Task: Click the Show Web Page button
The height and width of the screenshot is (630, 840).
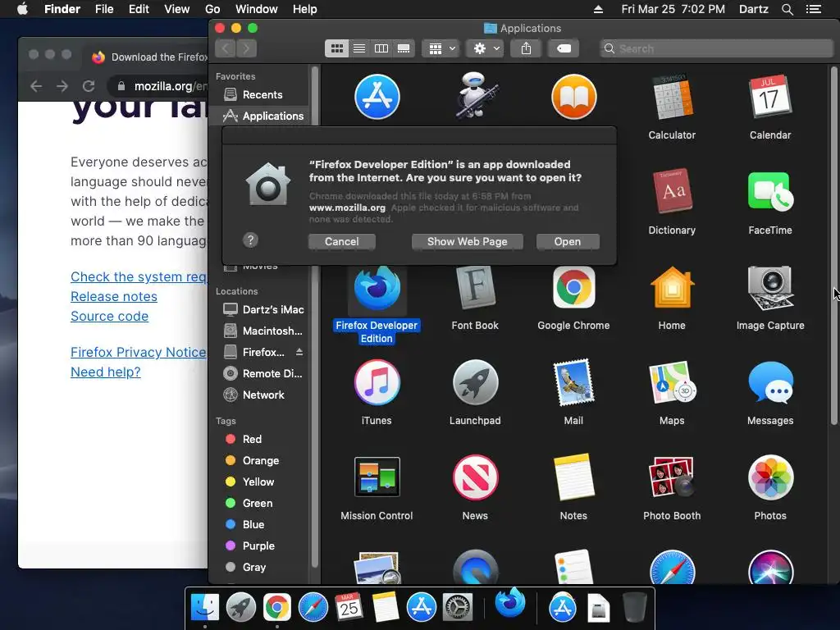Action: pos(467,242)
